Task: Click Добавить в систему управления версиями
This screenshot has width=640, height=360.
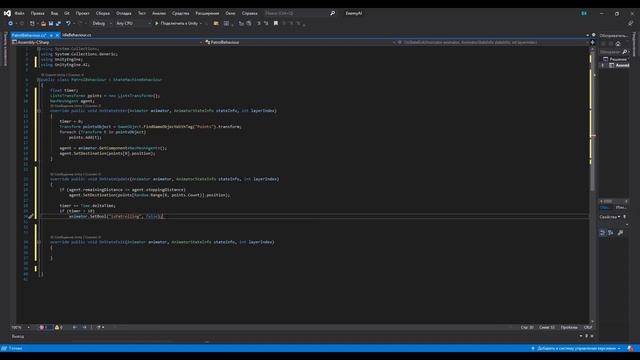Action: click(576, 349)
